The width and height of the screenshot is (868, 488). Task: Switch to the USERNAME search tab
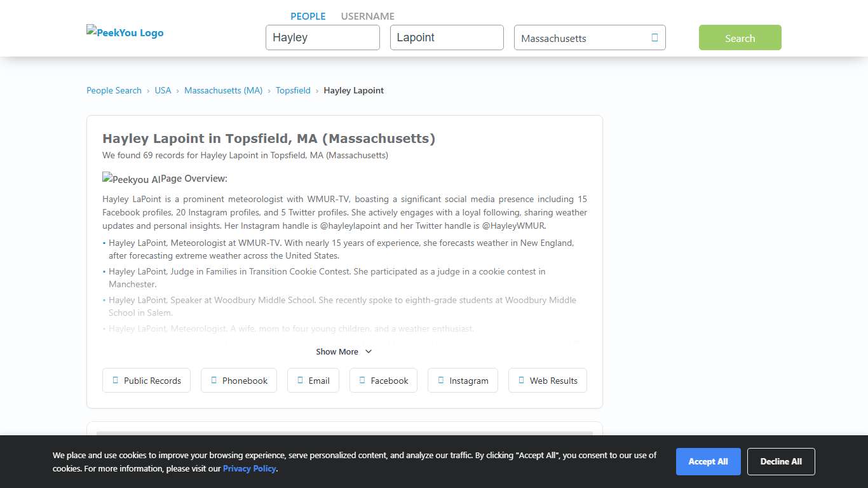tap(367, 16)
